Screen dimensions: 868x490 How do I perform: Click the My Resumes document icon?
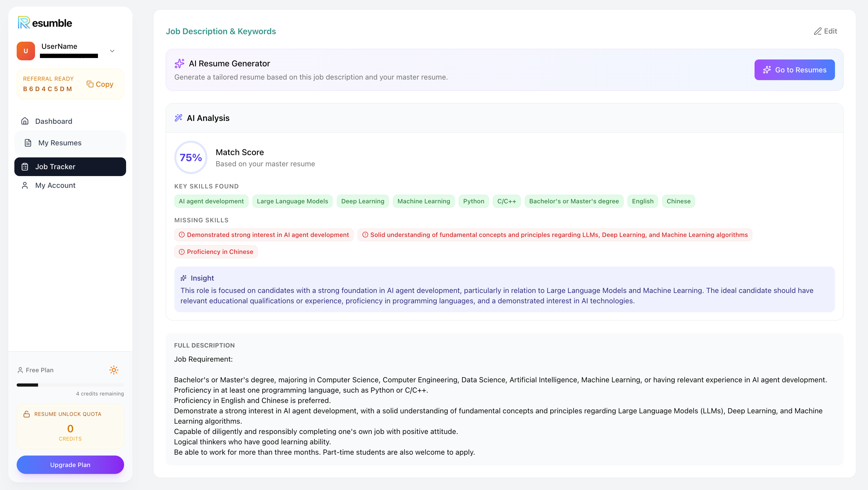click(x=28, y=142)
